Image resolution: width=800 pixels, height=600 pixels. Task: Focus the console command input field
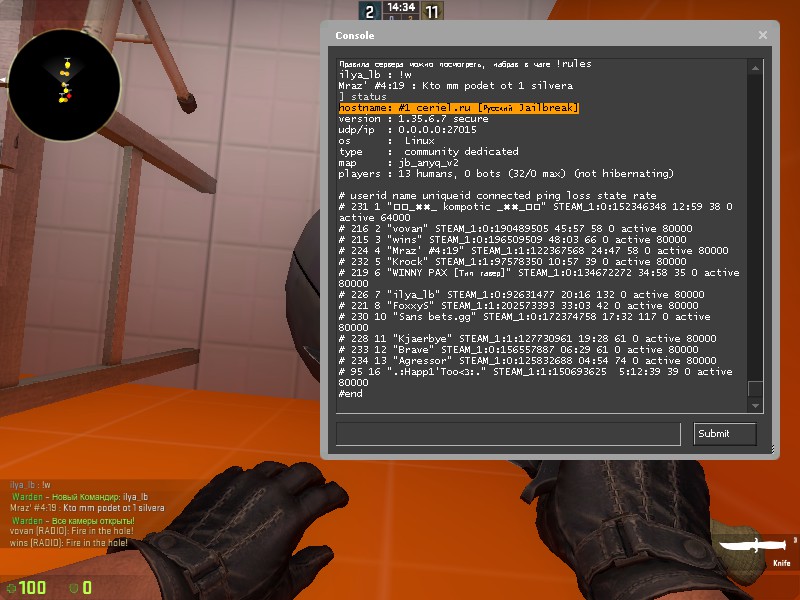point(509,433)
